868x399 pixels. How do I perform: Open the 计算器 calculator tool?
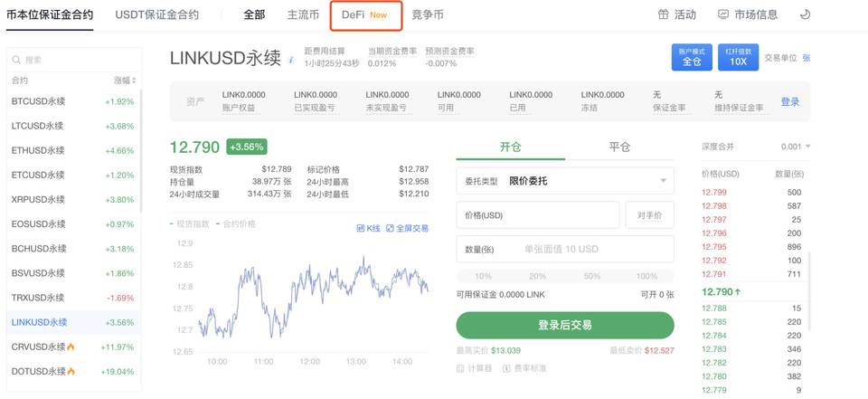coord(475,368)
